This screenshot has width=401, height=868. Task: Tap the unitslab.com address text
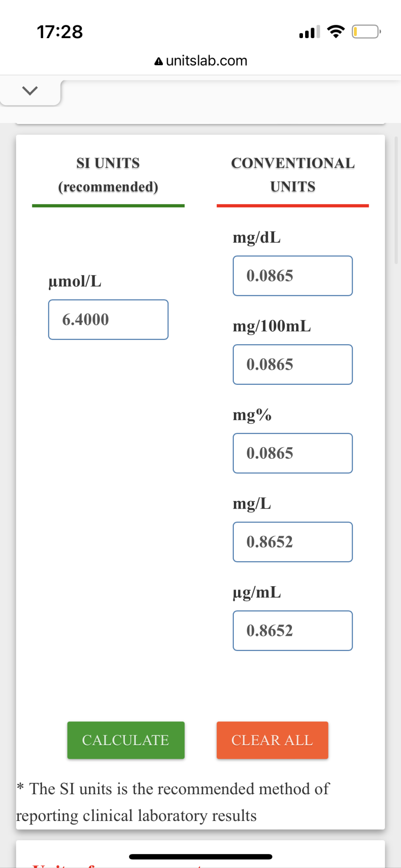206,61
